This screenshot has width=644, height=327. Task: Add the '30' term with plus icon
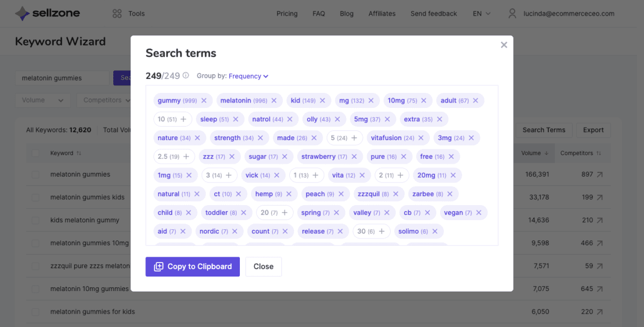(382, 231)
